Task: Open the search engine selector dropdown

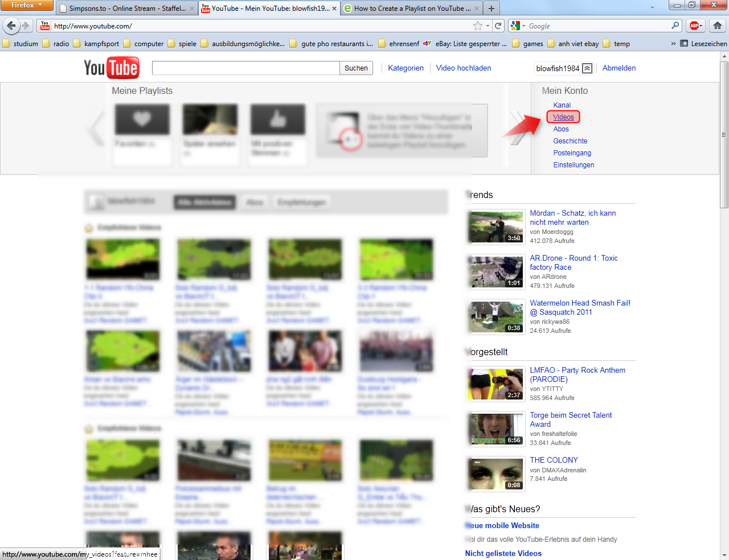Action: point(518,26)
